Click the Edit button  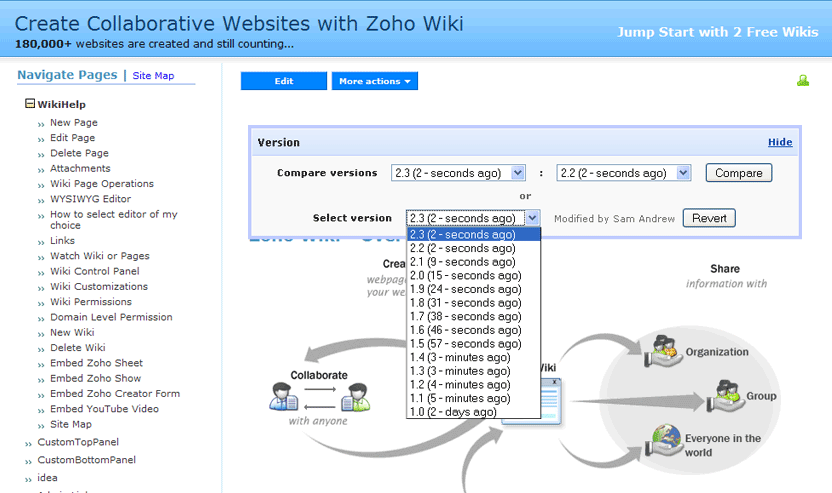click(283, 81)
